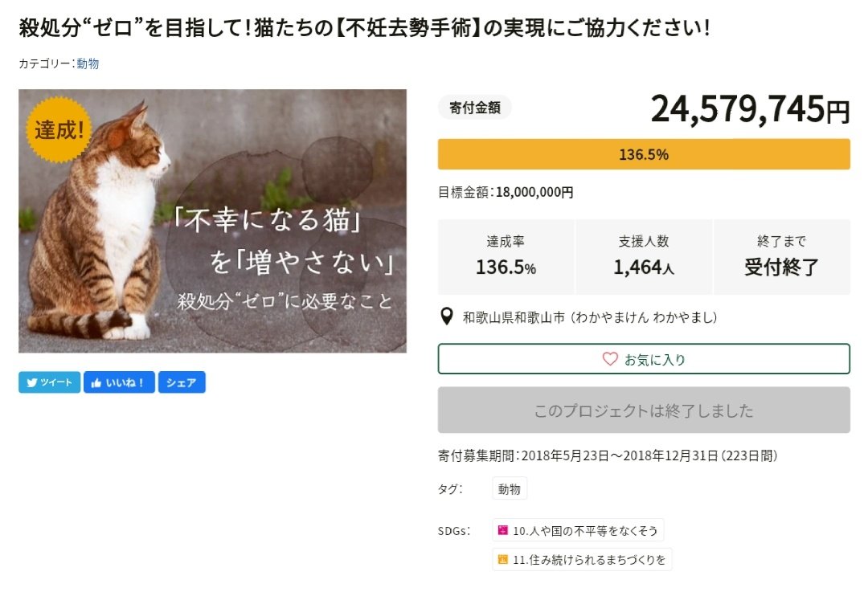This screenshot has height=596, width=868.
Task: Click the thumbs-up icon on いいね！
Action: 96,383
